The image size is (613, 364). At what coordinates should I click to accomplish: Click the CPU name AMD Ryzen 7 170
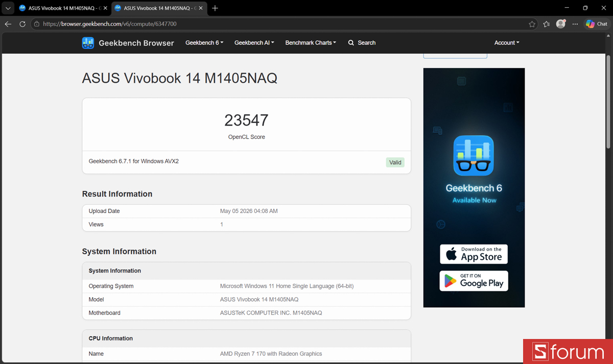coord(271,353)
